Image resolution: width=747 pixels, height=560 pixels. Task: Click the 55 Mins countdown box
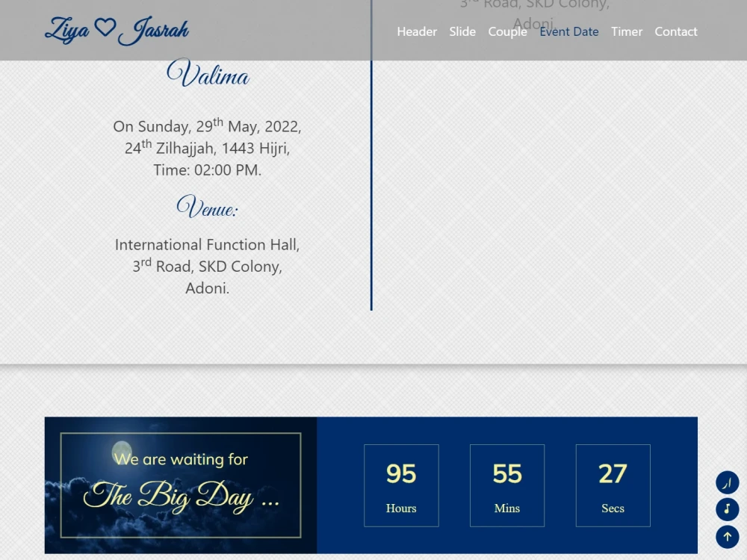pyautogui.click(x=507, y=486)
